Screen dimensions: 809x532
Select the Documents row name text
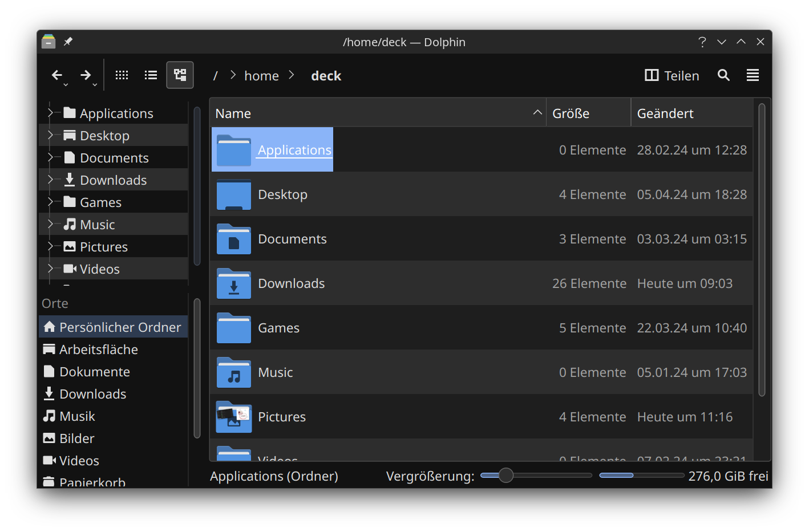(292, 239)
